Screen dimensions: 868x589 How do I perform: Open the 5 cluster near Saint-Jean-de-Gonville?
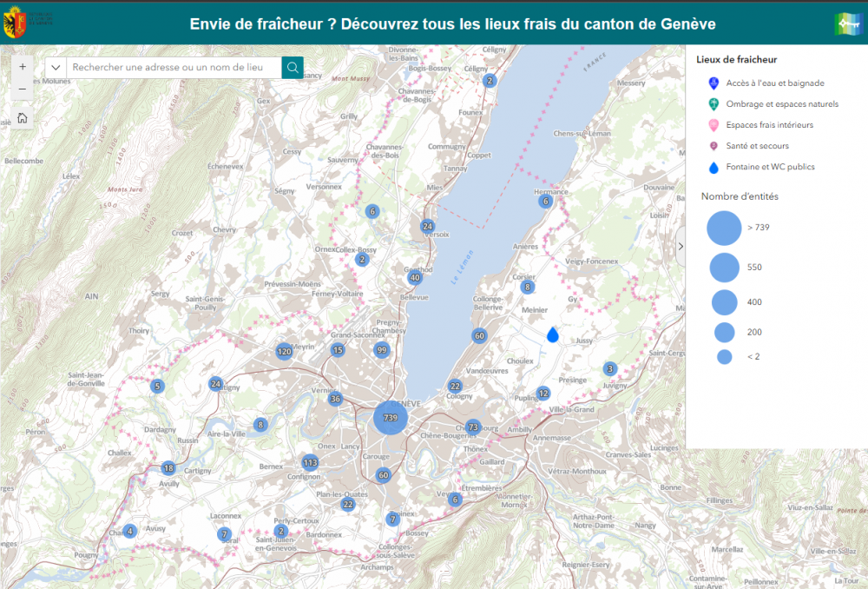coord(157,387)
